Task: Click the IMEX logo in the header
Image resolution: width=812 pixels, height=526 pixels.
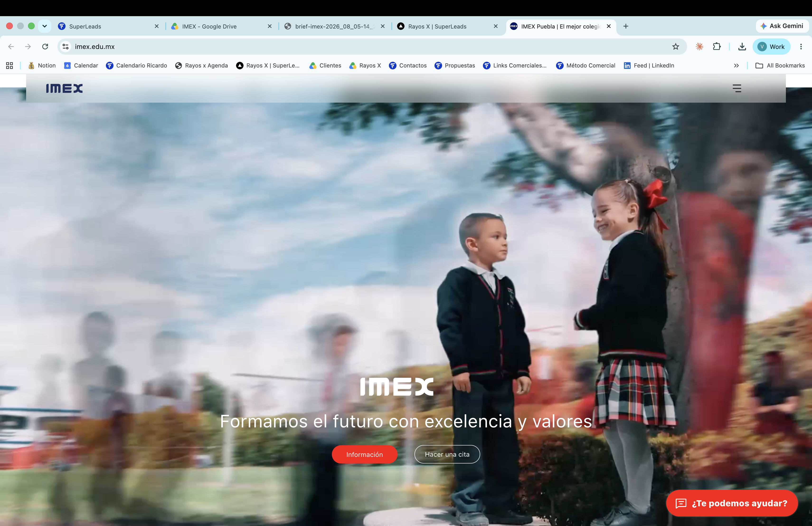Action: click(x=65, y=88)
